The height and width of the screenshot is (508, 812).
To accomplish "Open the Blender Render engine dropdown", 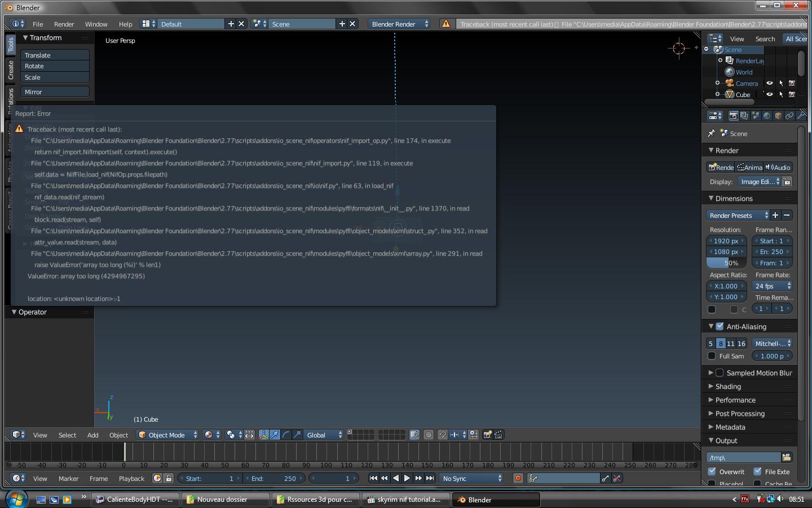I will (x=399, y=24).
